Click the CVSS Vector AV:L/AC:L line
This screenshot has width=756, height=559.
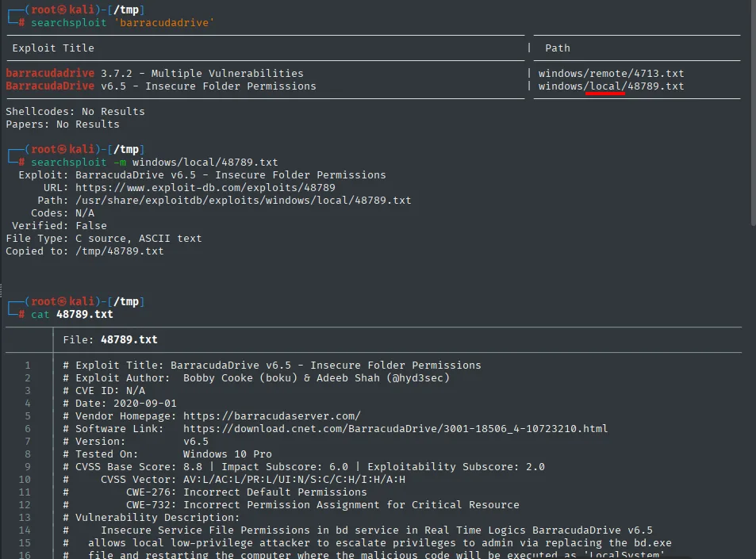point(234,479)
